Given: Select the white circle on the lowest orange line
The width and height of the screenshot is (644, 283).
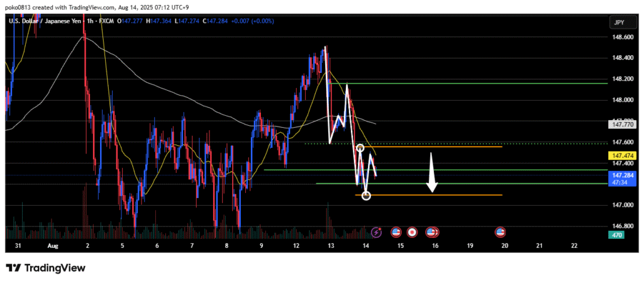Looking at the screenshot, I should coord(366,196).
